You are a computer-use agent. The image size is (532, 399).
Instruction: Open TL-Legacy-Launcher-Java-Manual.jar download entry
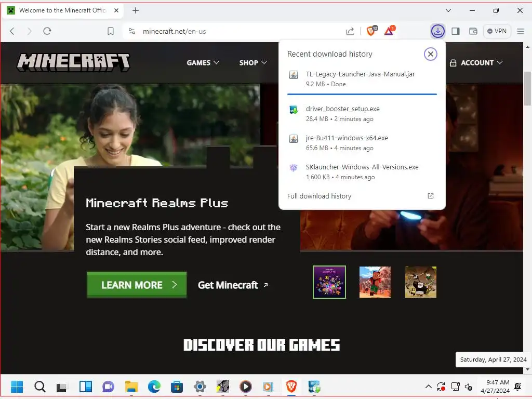(x=362, y=79)
